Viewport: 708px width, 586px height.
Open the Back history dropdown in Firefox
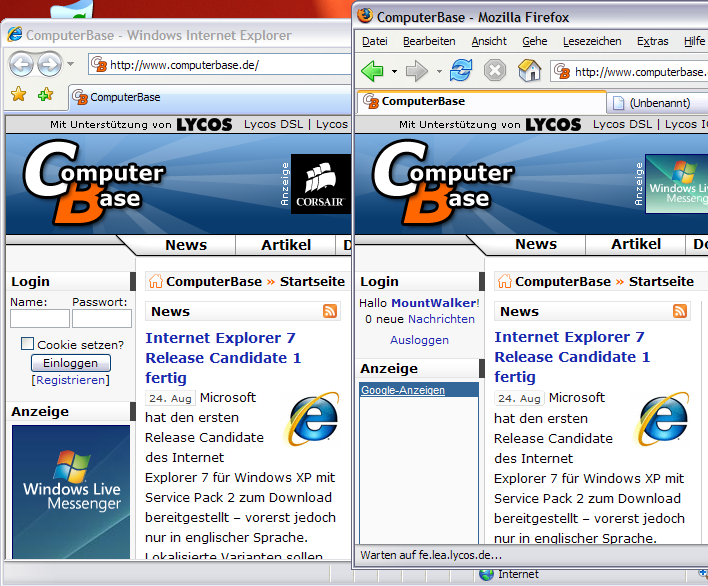[394, 71]
